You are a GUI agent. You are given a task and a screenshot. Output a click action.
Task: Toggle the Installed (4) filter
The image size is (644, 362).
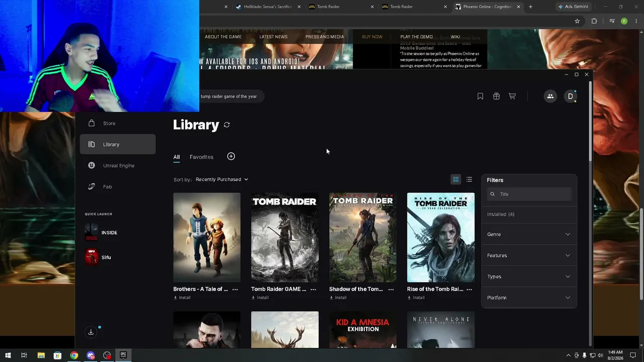[501, 214]
